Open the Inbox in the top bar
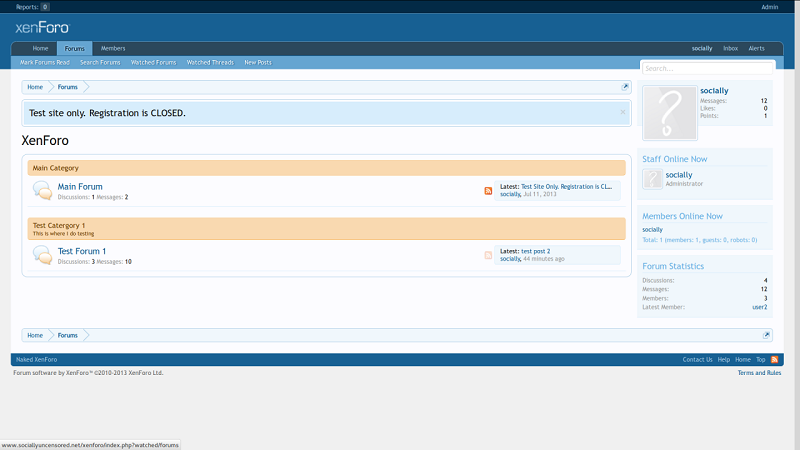 [730, 48]
